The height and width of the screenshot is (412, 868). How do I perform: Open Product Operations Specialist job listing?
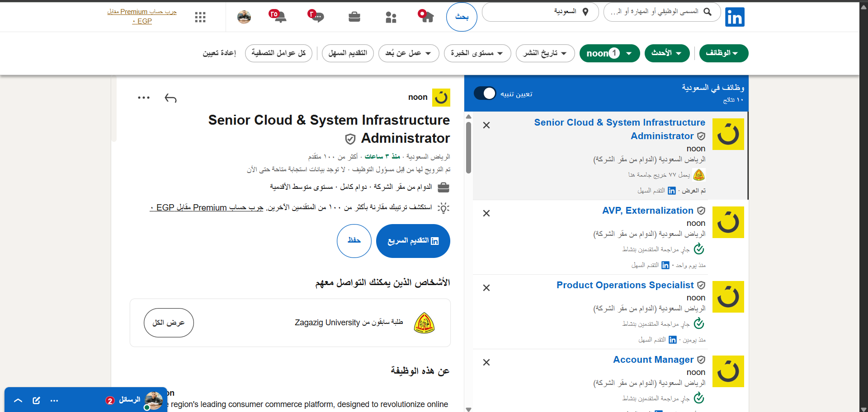[x=625, y=285]
